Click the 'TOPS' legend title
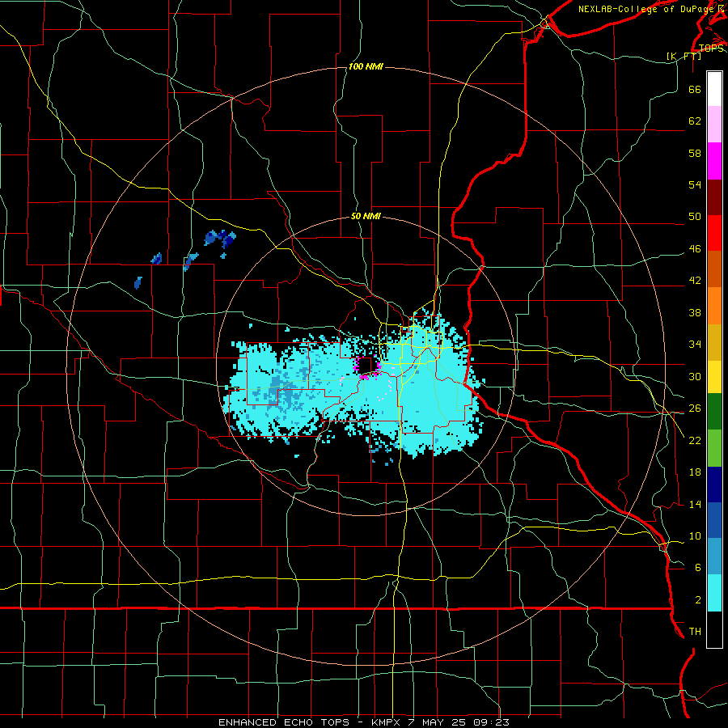 pos(711,48)
